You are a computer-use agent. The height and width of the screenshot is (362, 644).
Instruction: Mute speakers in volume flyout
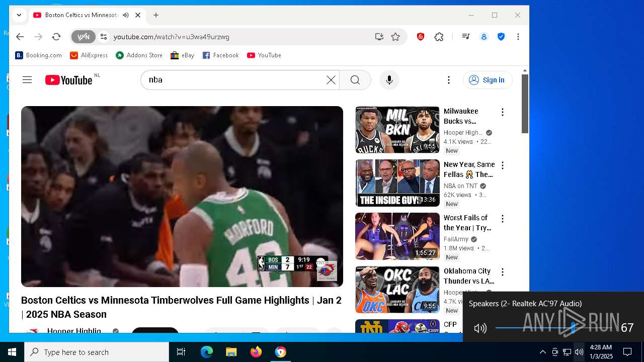(x=480, y=328)
